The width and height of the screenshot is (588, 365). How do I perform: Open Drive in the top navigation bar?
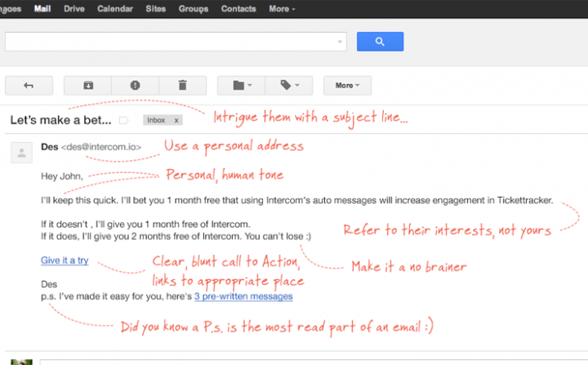point(73,9)
